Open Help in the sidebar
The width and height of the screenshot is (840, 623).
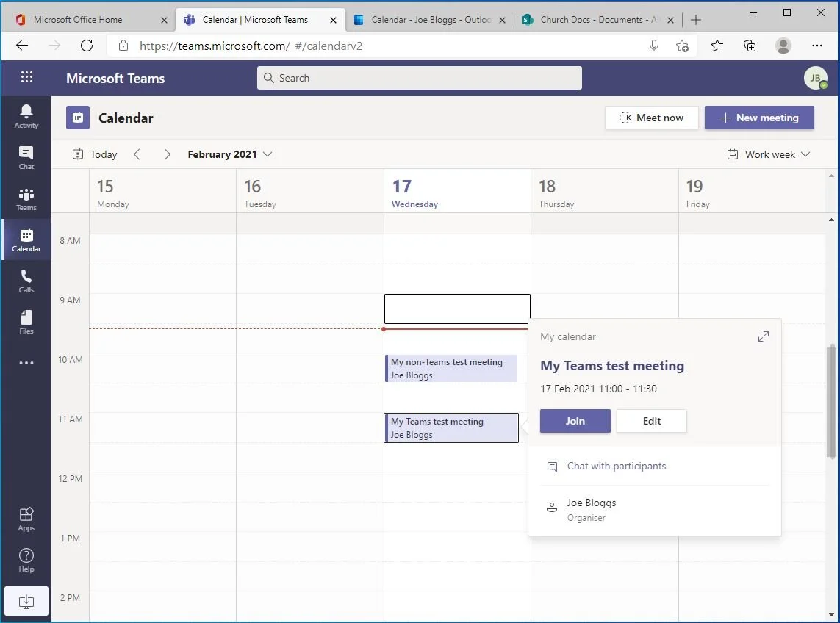tap(26, 561)
